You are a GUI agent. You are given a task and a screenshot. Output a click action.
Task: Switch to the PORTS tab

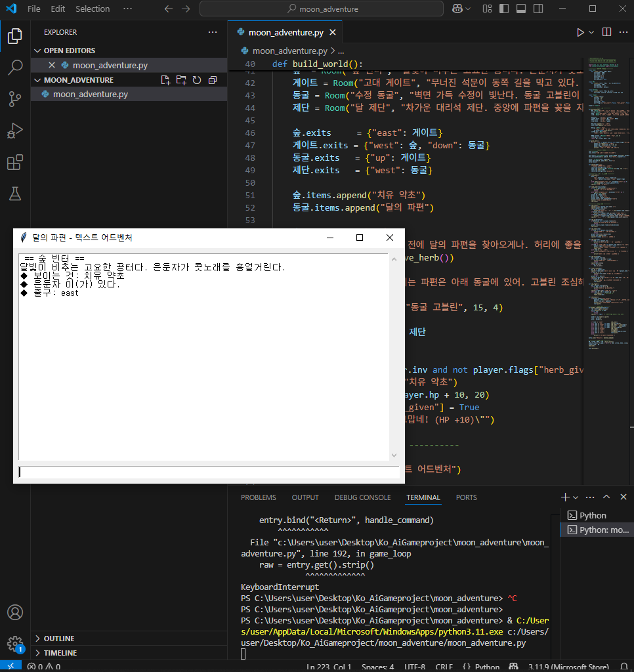[x=467, y=497]
